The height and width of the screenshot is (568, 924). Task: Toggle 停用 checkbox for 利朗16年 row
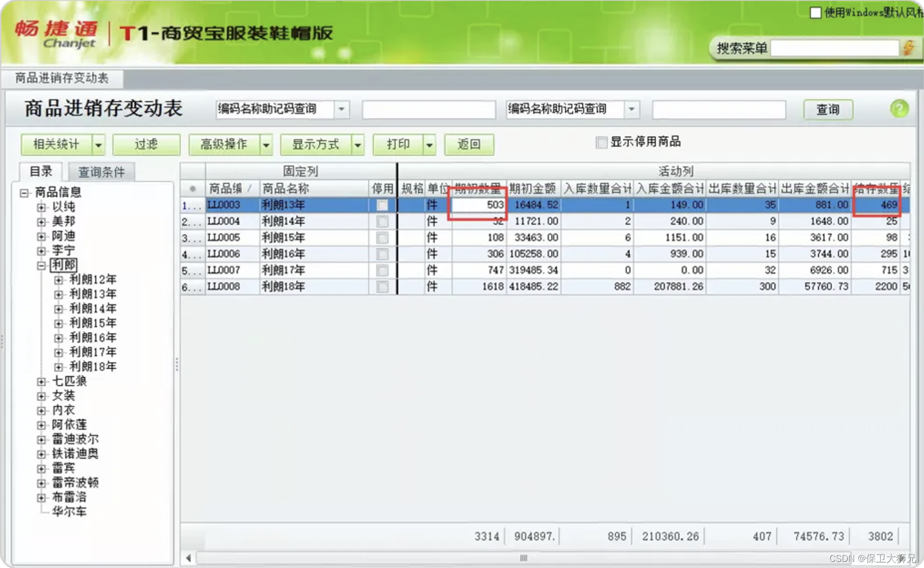[x=383, y=254]
